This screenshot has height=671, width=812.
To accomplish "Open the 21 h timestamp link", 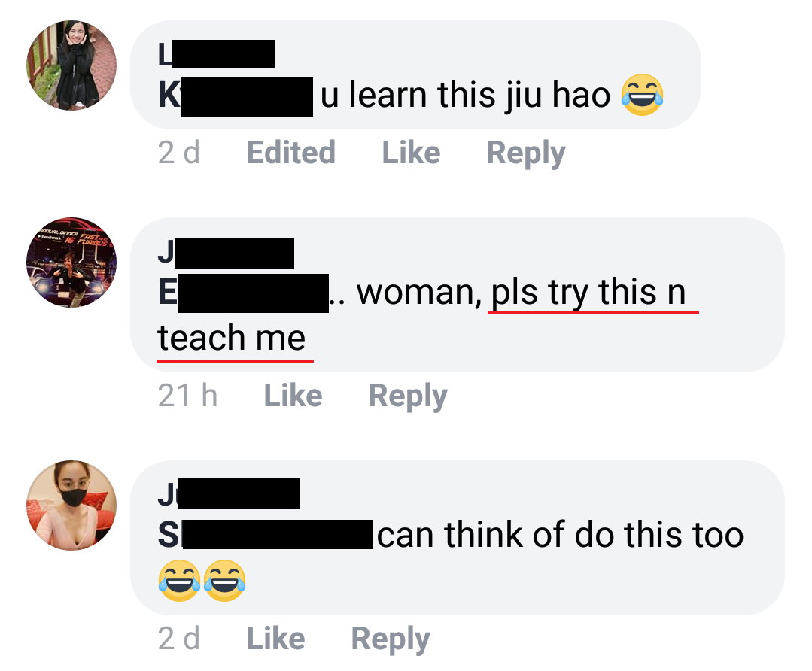I will click(187, 396).
